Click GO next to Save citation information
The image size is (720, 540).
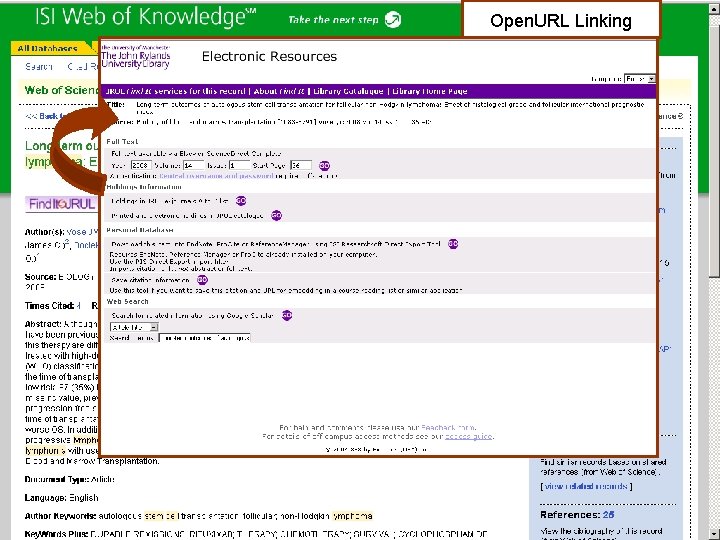click(202, 280)
